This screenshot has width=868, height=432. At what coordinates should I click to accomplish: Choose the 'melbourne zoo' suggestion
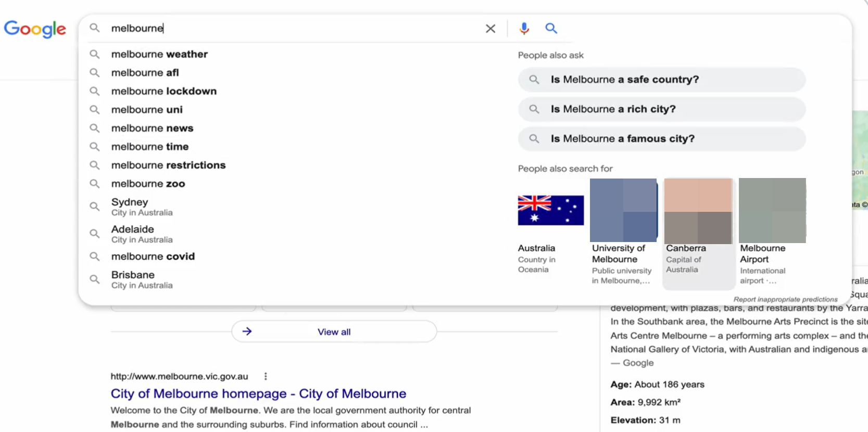coord(148,184)
